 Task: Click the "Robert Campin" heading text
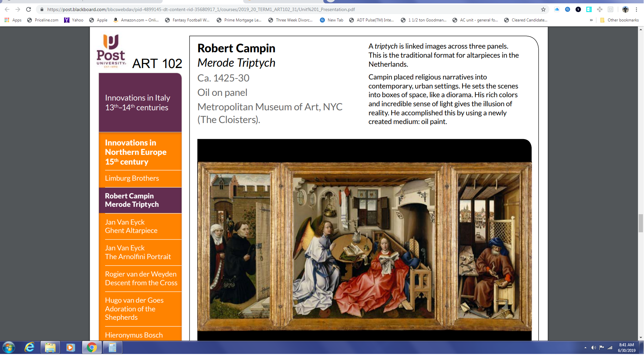tap(236, 48)
